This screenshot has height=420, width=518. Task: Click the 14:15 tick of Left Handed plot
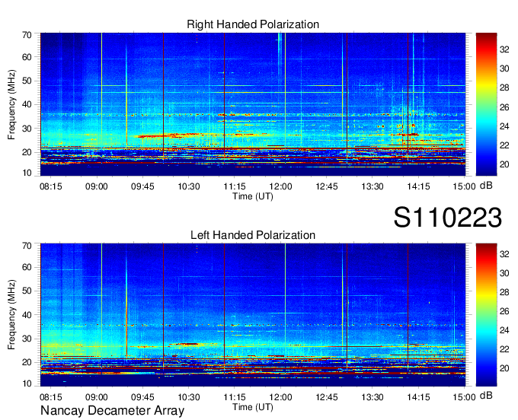pyautogui.click(x=418, y=397)
